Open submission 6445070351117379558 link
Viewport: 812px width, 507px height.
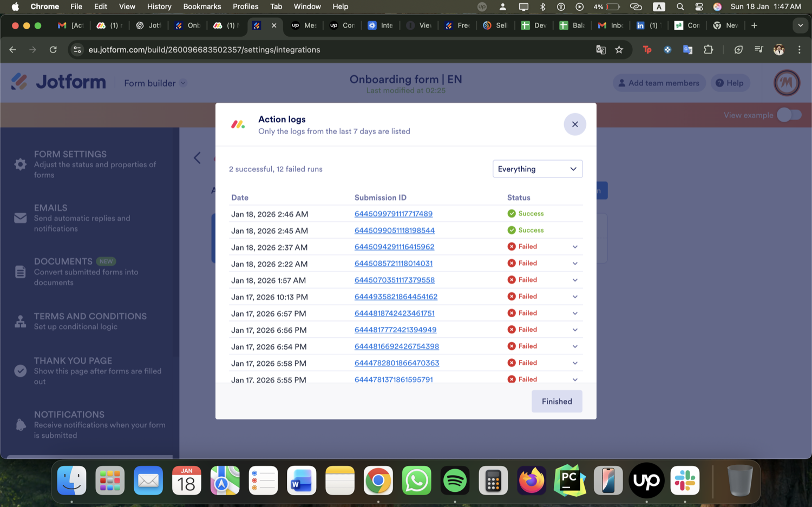(395, 280)
